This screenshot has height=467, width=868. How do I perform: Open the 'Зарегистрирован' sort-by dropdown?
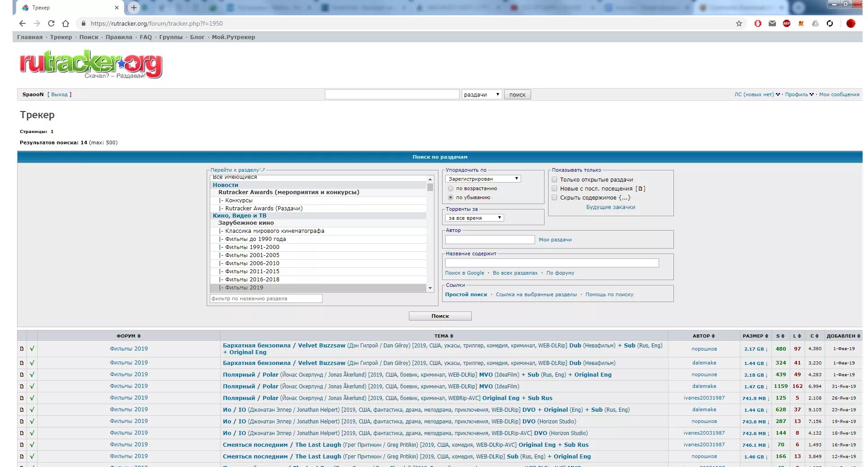coord(483,179)
